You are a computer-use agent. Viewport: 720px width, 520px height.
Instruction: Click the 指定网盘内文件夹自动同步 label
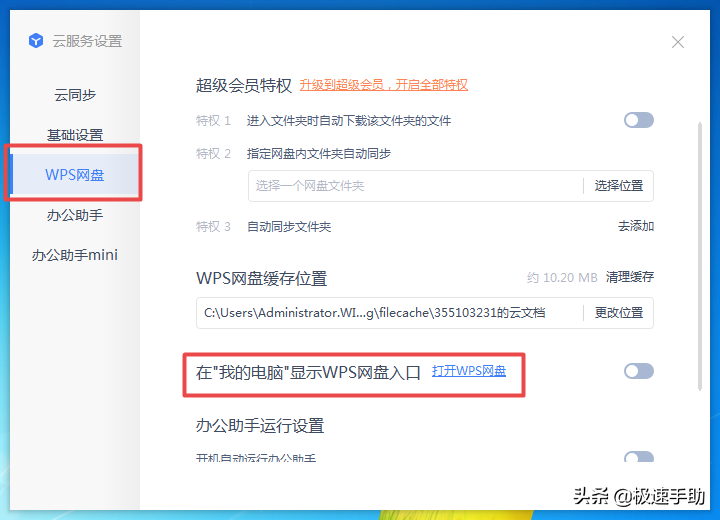(x=319, y=153)
